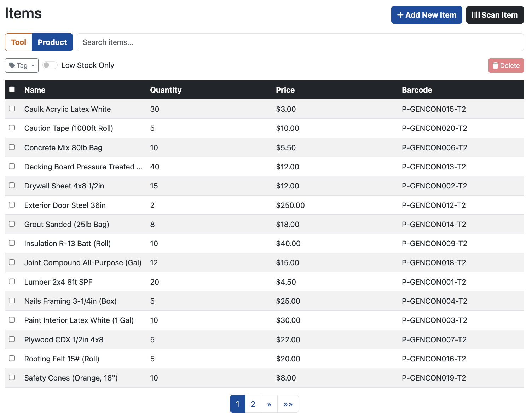Screen dimensions: 532x418
Task: Check the checkbox for Exterior Door Steel 36in
Action: coord(12,204)
